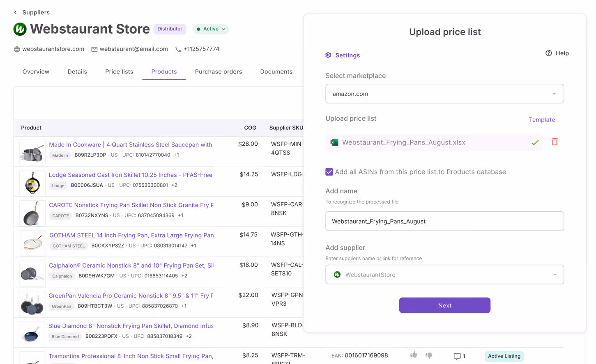Open webstaurantstore.com website link
This screenshot has height=364, width=596.
coord(53,49)
